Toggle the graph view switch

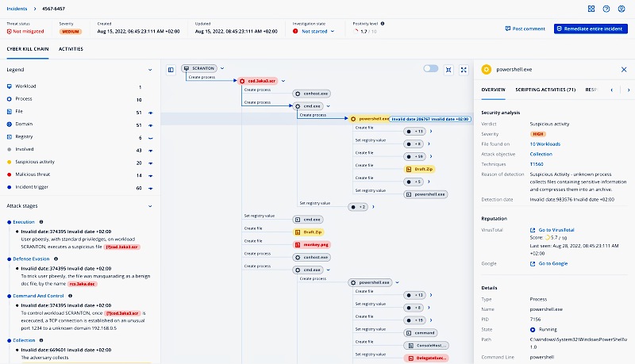click(x=430, y=69)
